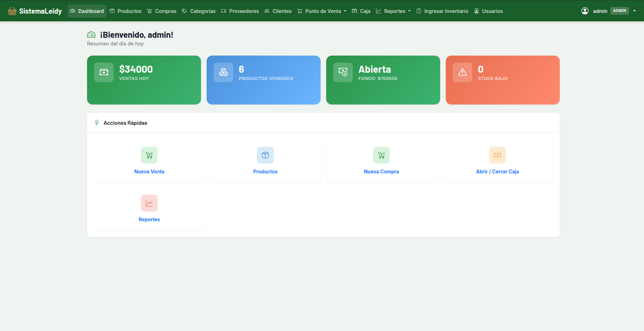Image resolution: width=644 pixels, height=331 pixels.
Task: Open the Productos navbar menu item
Action: [126, 11]
